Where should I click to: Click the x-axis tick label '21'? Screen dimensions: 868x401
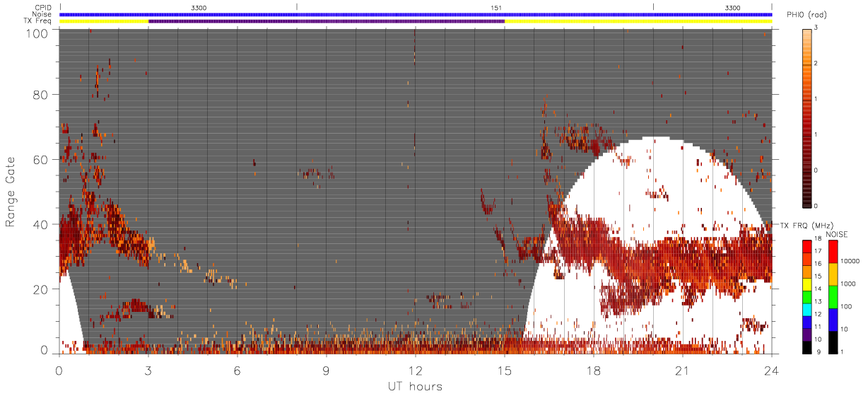[x=683, y=370]
